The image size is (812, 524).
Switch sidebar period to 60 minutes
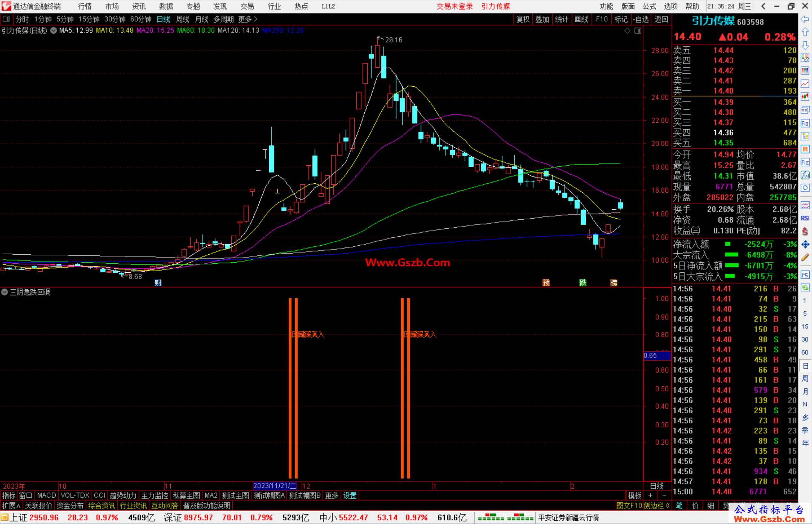pyautogui.click(x=804, y=352)
